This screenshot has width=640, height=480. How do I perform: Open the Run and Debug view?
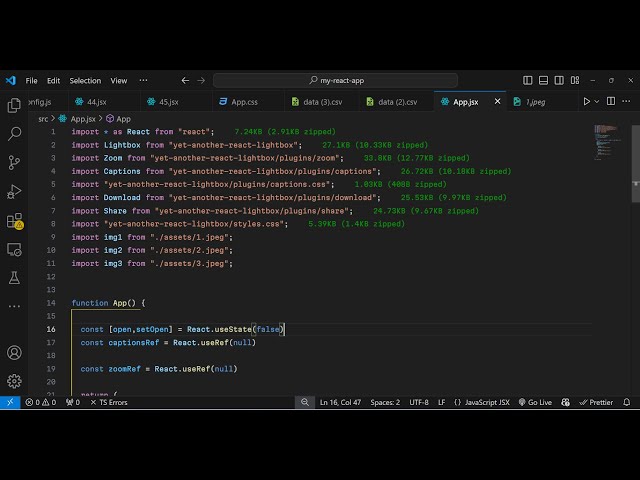(14, 191)
